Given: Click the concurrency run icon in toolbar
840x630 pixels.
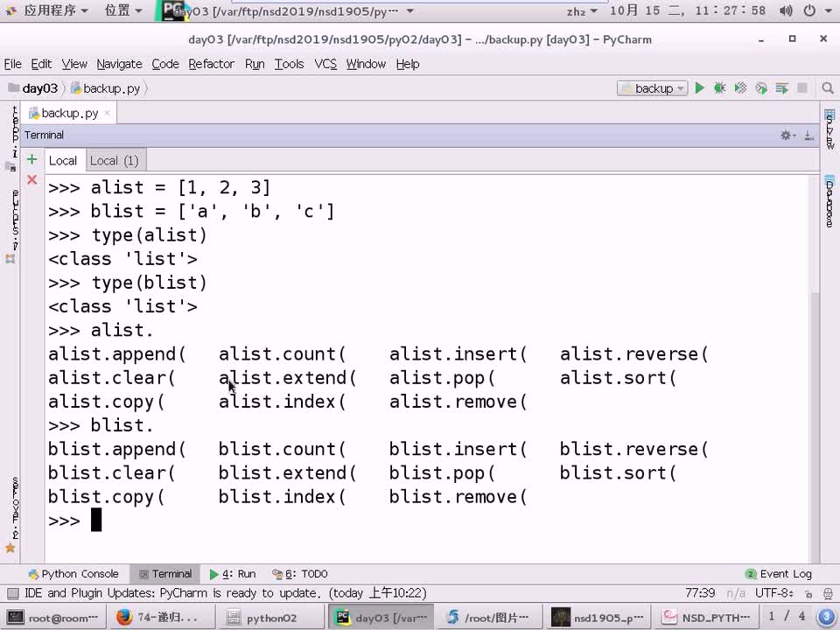Looking at the screenshot, I should (x=781, y=88).
